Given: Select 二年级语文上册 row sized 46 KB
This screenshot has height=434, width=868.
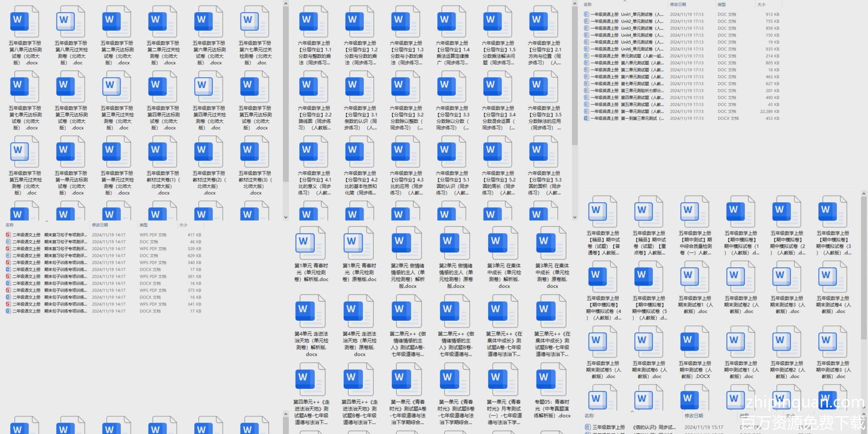Looking at the screenshot, I should [103, 242].
